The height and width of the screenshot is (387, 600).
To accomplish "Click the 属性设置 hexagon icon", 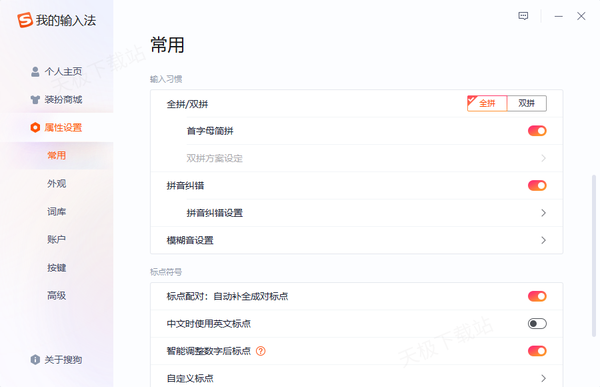I will click(35, 127).
